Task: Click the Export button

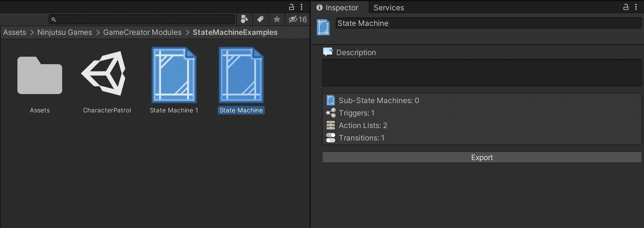Action: 482,157
